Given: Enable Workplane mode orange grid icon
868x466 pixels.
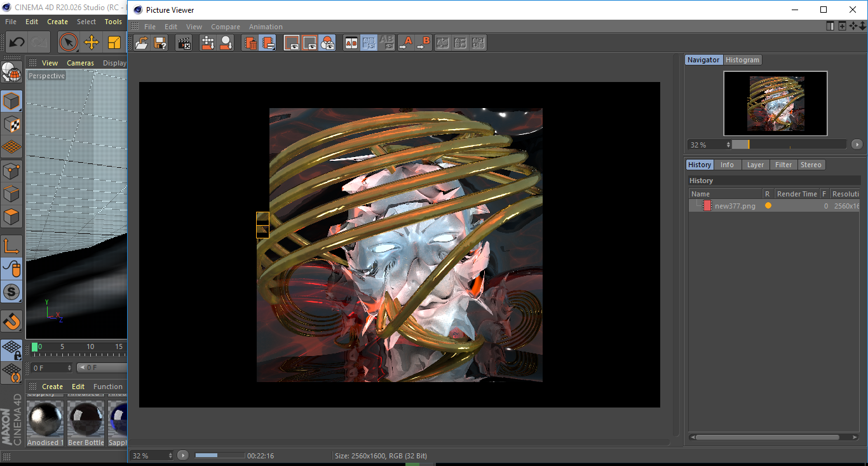Looking at the screenshot, I should point(11,147).
